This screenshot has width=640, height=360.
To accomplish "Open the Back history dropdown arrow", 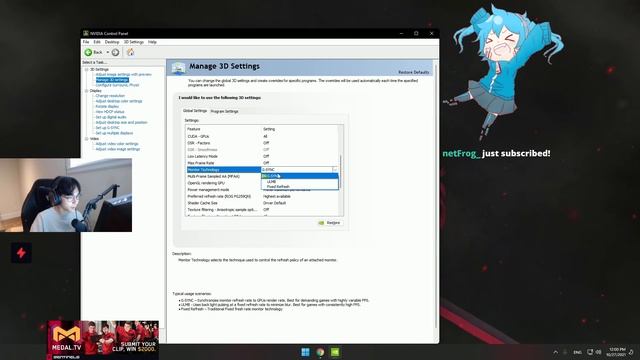I will coord(108,52).
